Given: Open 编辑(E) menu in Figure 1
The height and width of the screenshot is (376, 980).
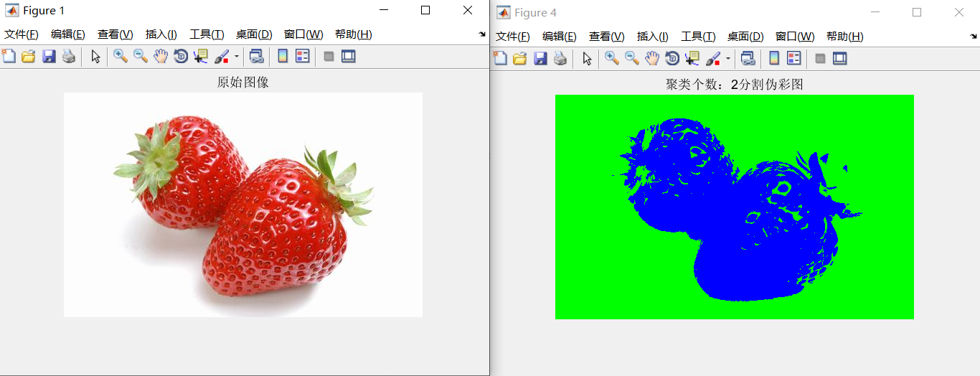Looking at the screenshot, I should 68,34.
